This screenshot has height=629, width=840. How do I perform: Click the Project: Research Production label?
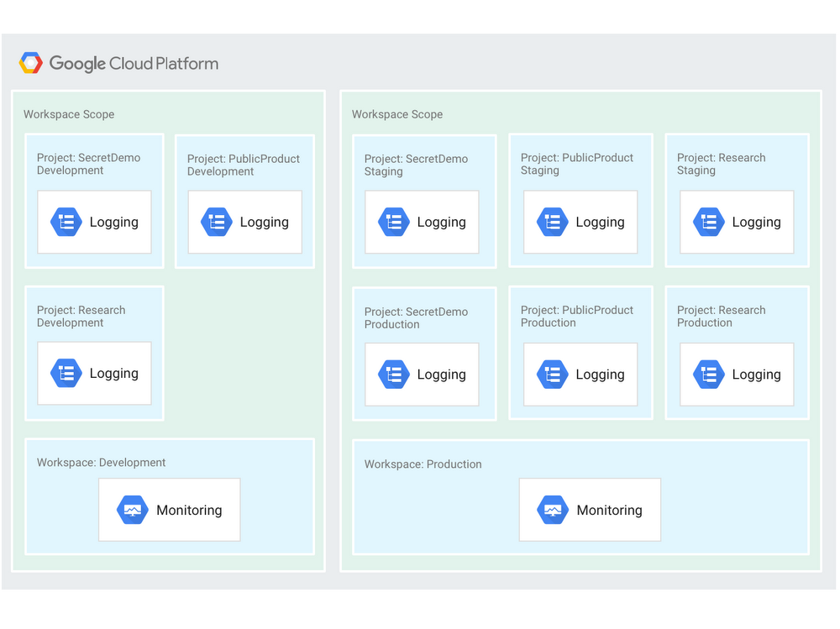[x=721, y=316]
